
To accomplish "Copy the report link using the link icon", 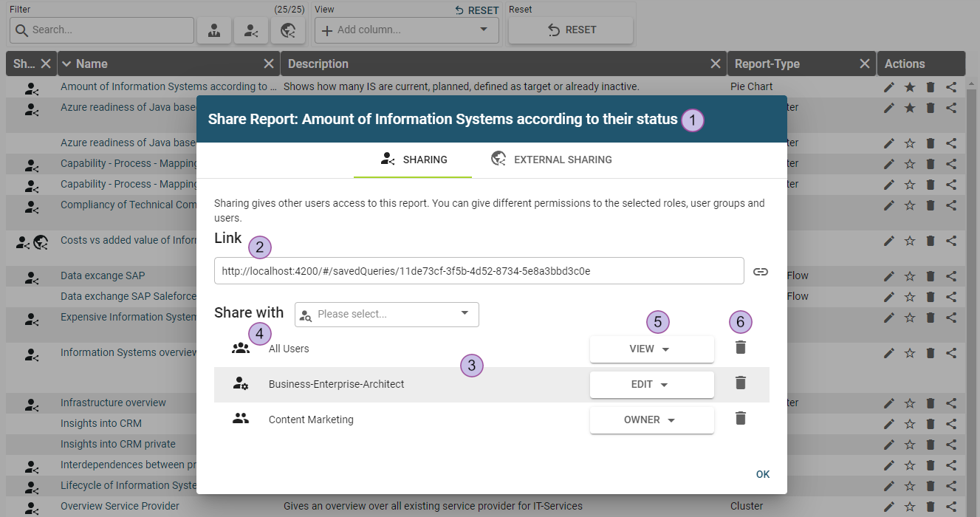I will [x=760, y=272].
